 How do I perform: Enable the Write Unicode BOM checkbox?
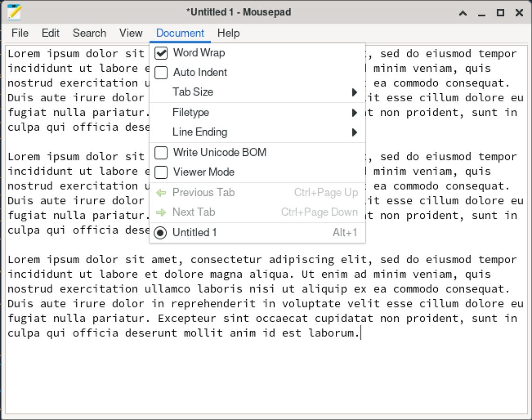click(161, 153)
